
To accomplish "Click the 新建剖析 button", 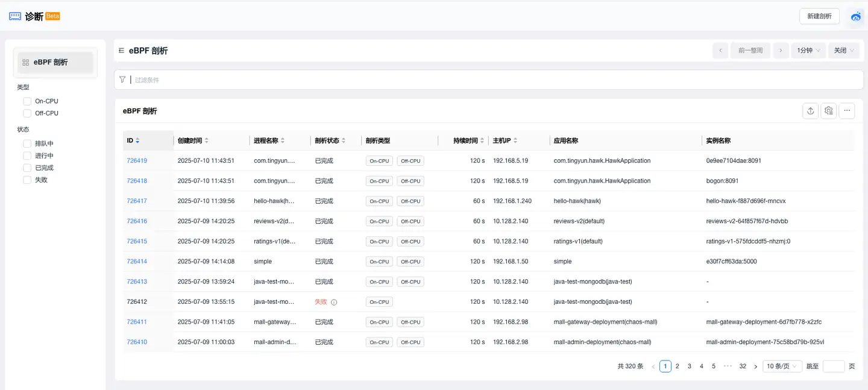I will (819, 16).
